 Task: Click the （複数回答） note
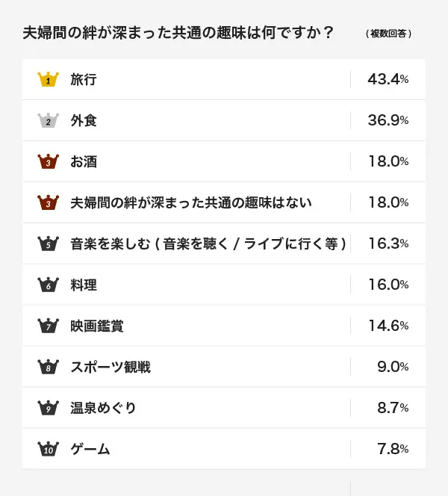tap(389, 34)
